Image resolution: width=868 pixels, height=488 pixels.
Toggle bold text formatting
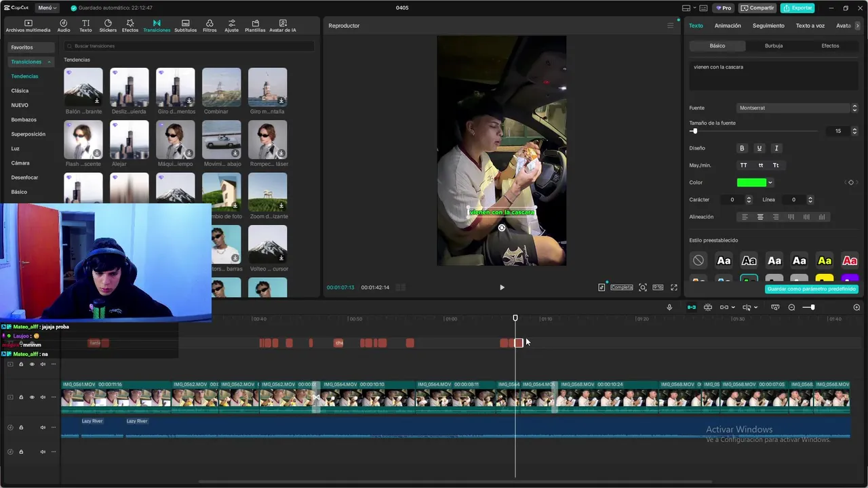click(x=742, y=148)
